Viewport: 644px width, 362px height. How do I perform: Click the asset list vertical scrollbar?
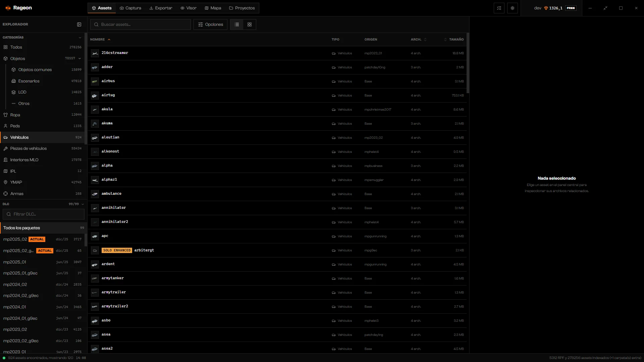[468, 63]
